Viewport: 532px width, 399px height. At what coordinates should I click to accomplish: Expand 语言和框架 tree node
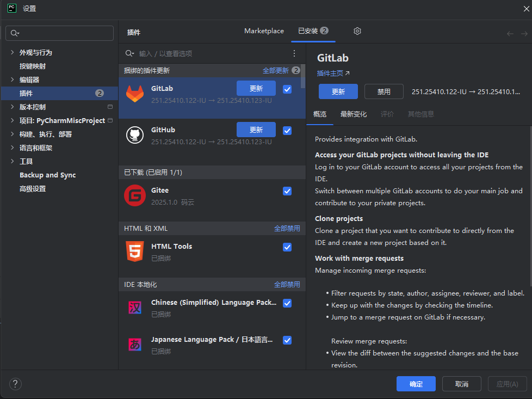[12, 148]
